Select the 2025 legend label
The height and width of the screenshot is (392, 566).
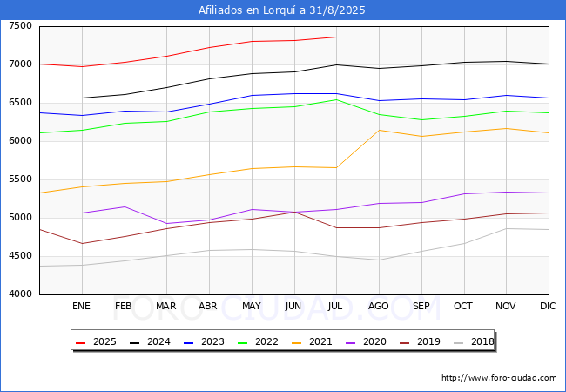click(104, 341)
